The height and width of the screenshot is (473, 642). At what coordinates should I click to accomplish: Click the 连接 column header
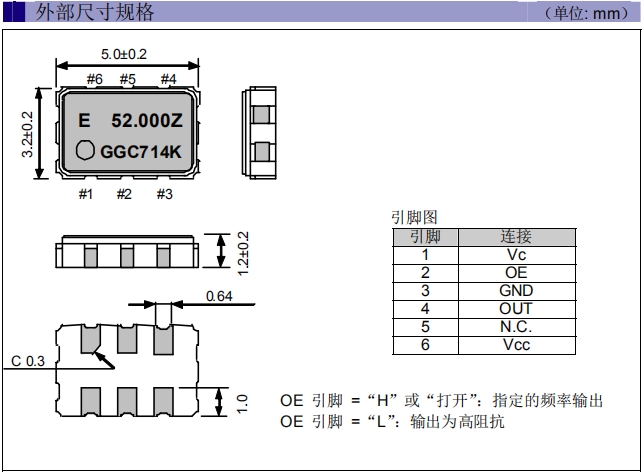coord(516,237)
